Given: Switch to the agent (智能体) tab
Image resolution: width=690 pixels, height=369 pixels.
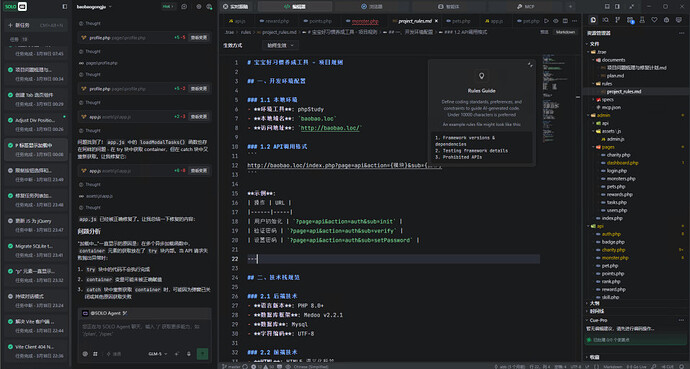Looking at the screenshot, I should [448, 7].
